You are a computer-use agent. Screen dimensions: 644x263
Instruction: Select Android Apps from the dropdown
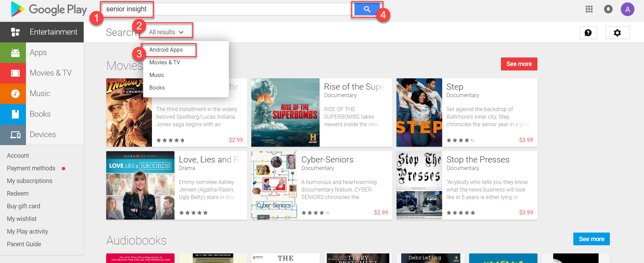pyautogui.click(x=166, y=50)
